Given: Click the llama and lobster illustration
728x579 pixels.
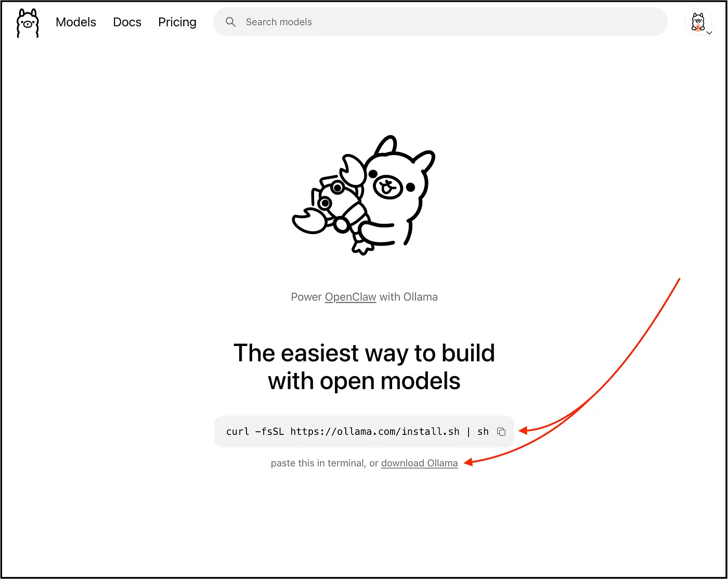Looking at the screenshot, I should (364, 195).
